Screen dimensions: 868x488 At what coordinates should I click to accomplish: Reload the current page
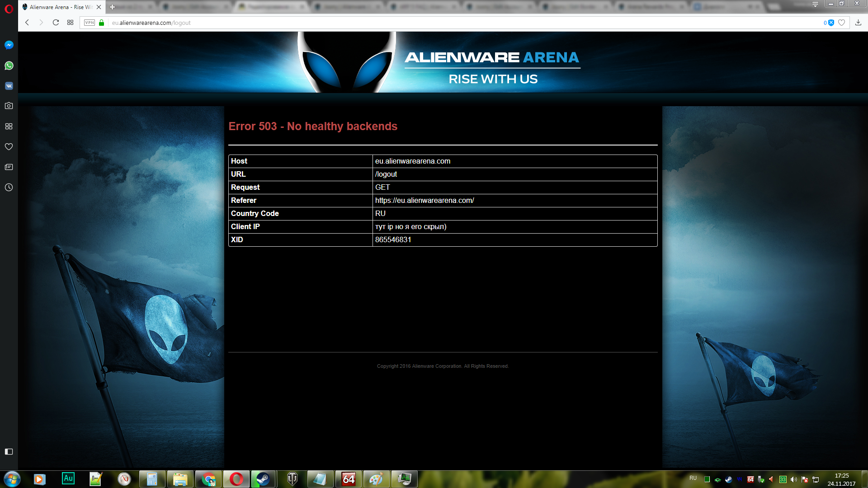pos(56,23)
